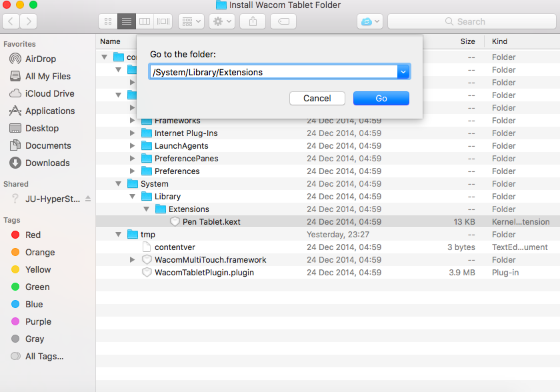
Task: Sort by the Kind column header
Action: (x=499, y=41)
